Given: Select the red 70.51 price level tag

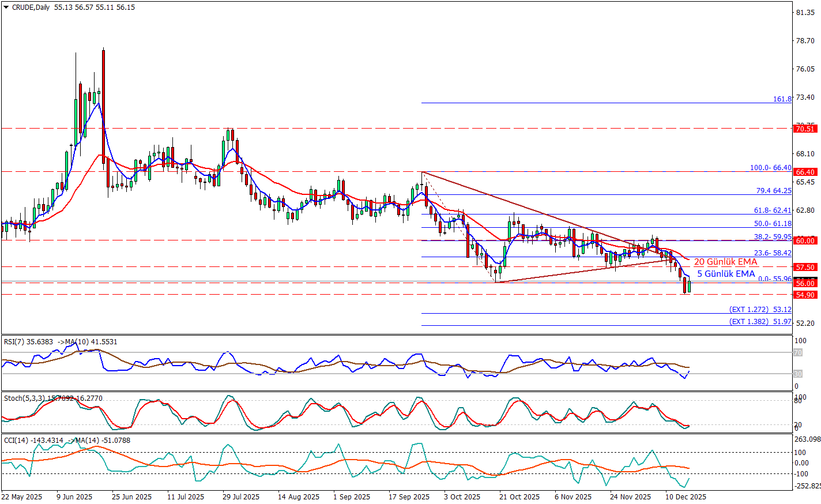Looking at the screenshot, I should click(x=805, y=129).
